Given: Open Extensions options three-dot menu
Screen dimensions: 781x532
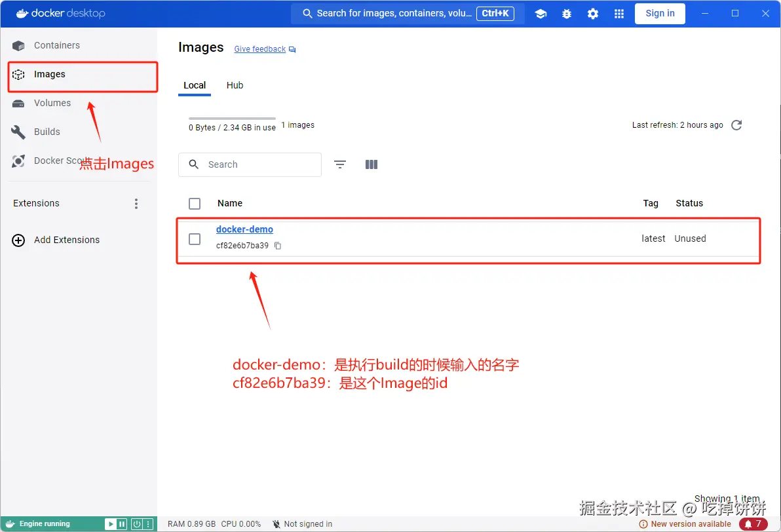Looking at the screenshot, I should tap(136, 203).
